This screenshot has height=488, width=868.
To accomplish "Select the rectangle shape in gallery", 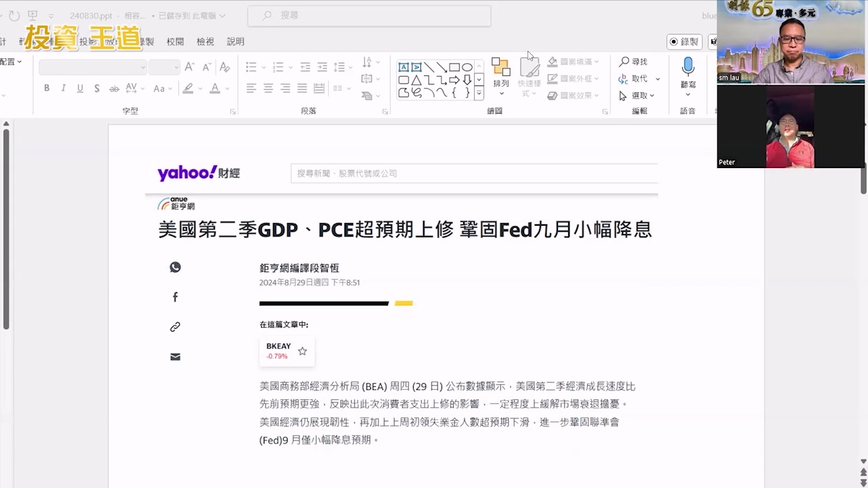I will [x=454, y=67].
